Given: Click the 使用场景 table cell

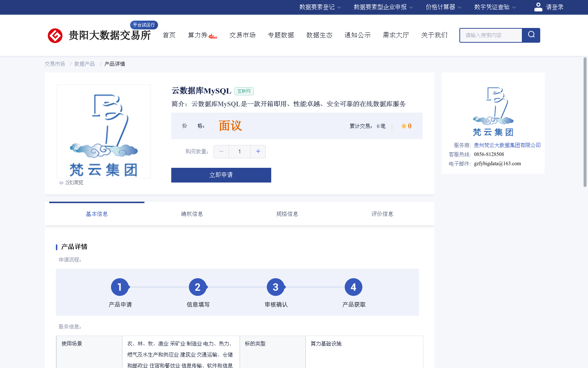Looking at the screenshot, I should (89, 352).
